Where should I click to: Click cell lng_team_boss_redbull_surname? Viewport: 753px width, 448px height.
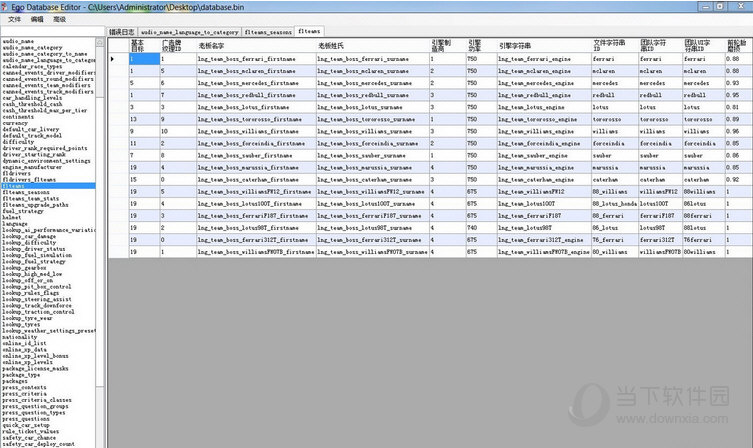pyautogui.click(x=373, y=95)
